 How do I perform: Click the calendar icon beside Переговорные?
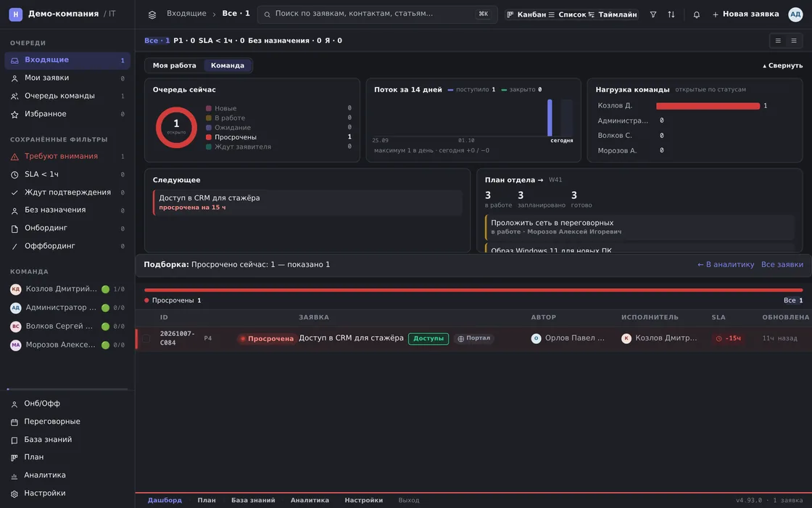(x=14, y=422)
